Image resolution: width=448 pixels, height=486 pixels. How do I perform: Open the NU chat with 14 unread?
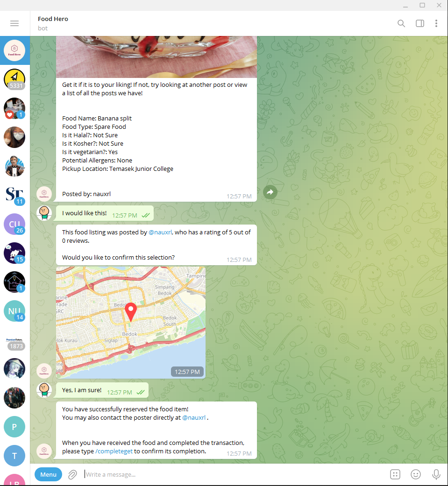click(14, 311)
